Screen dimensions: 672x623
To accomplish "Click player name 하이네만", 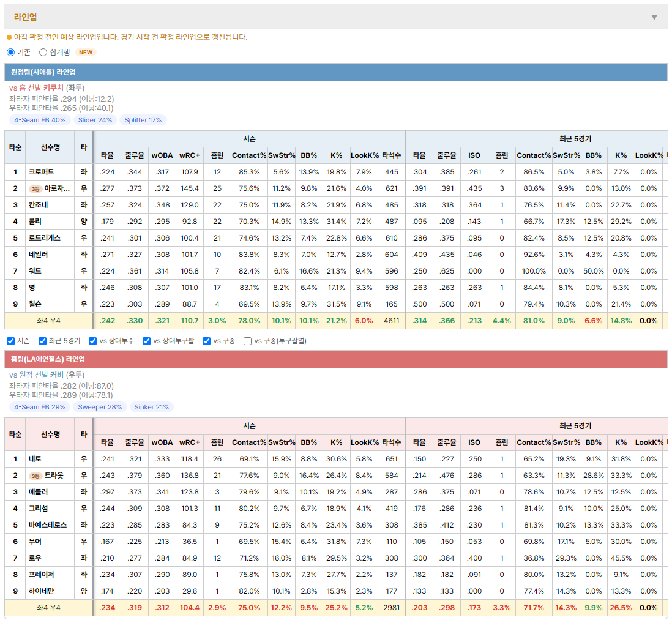I will (41, 591).
